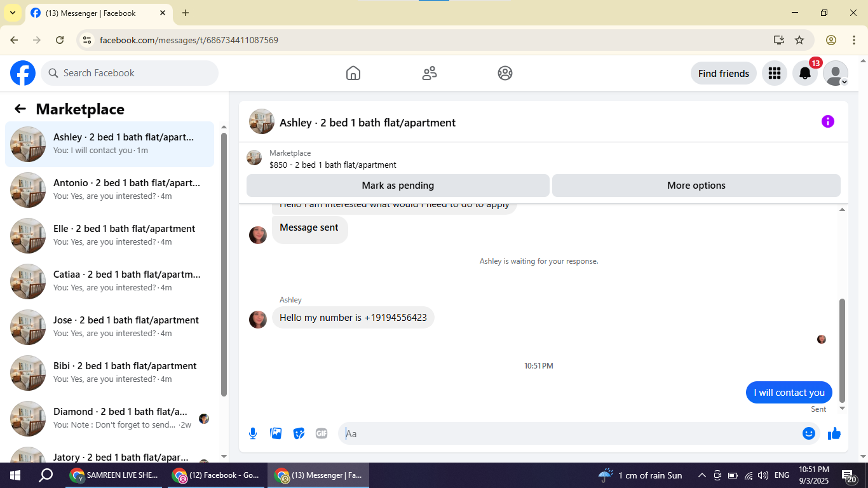The width and height of the screenshot is (868, 488).
Task: Click the conversation list scrollbar
Action: [x=224, y=264]
